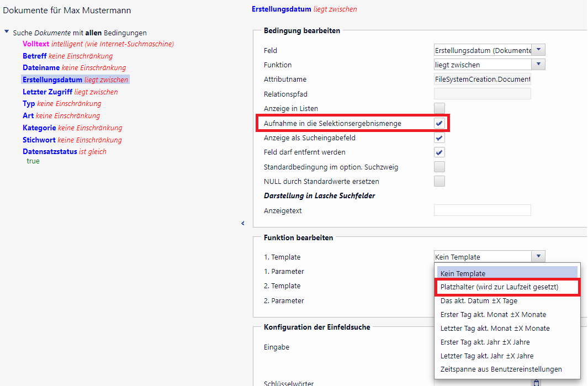Select 'Platzhalter (wird zur Laufzeit gesetzt)' option
This screenshot has height=386, width=588.
[x=499, y=287]
